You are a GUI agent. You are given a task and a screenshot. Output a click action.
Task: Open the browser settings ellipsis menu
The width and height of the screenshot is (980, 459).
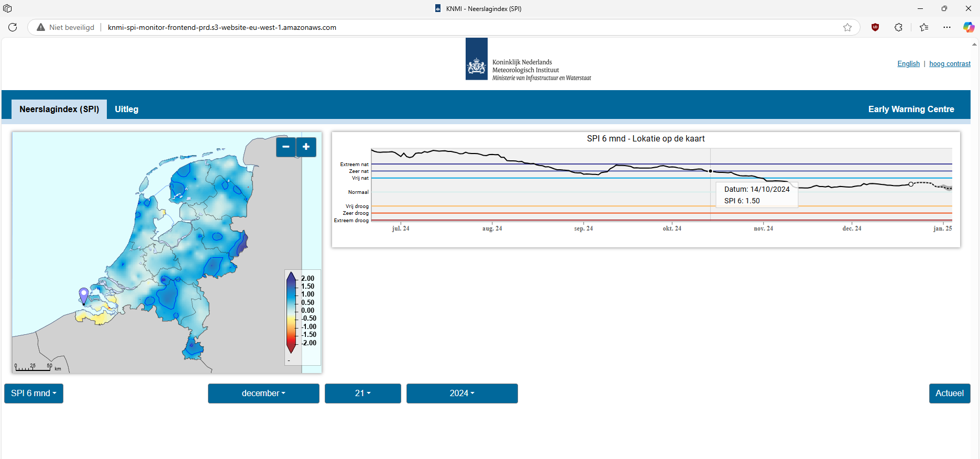pos(947,27)
